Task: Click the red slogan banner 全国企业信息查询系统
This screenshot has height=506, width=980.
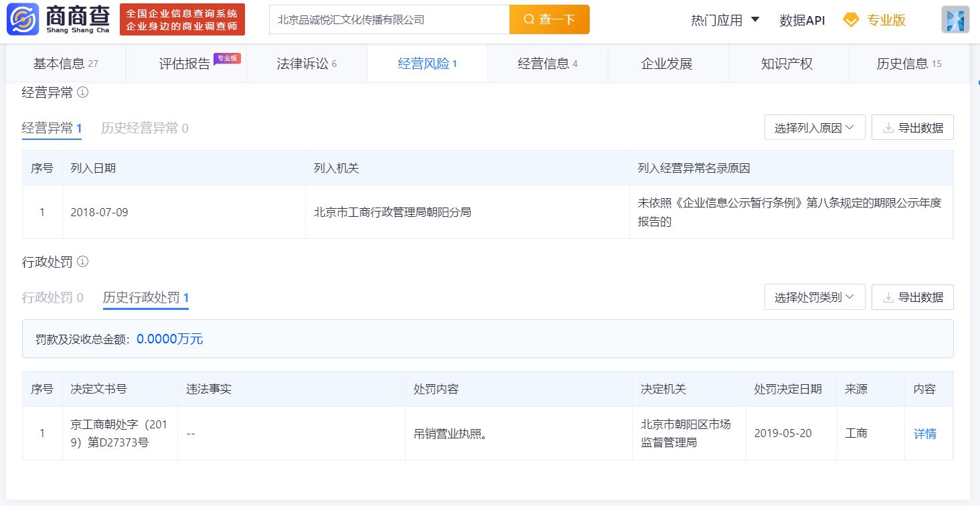Action: 181,20
